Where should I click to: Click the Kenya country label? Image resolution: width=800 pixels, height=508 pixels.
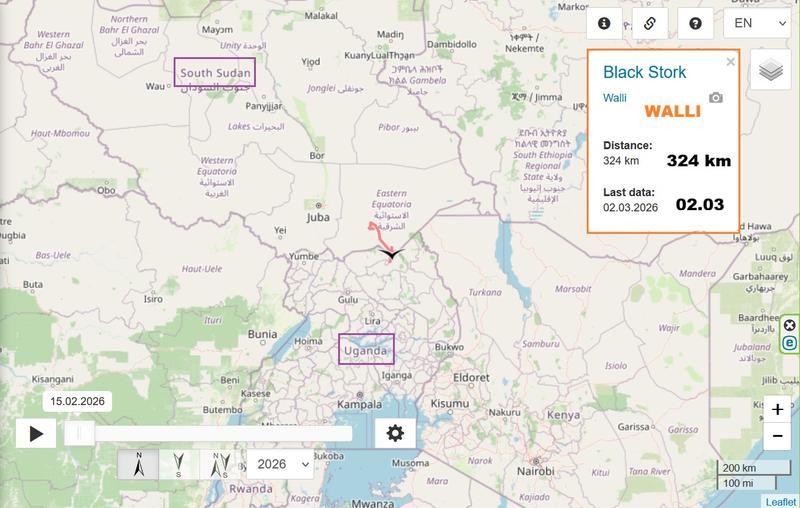pyautogui.click(x=563, y=415)
